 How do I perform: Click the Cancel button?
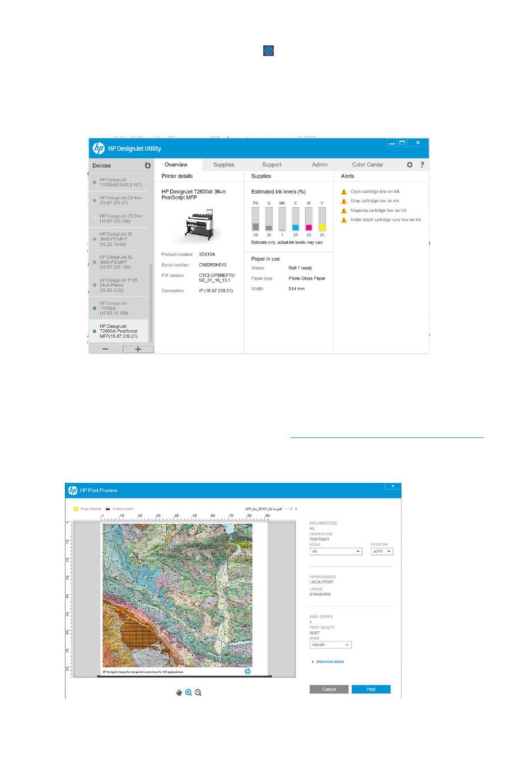click(x=329, y=689)
